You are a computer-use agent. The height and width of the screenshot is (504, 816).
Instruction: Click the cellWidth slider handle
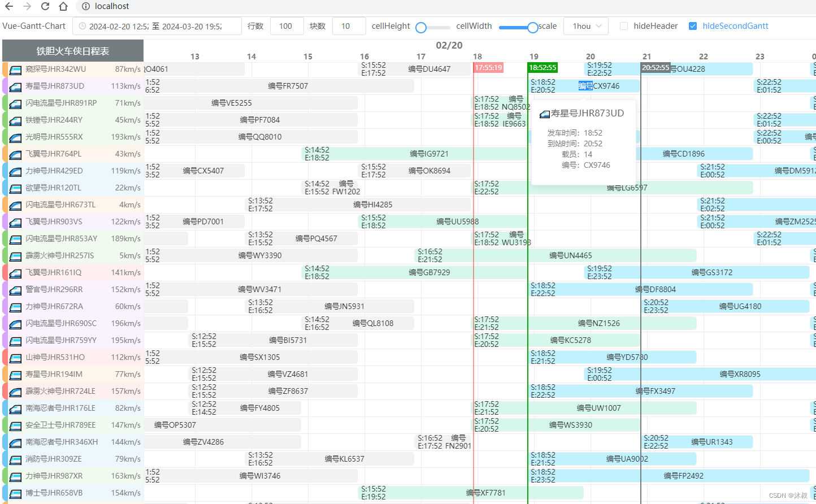532,27
